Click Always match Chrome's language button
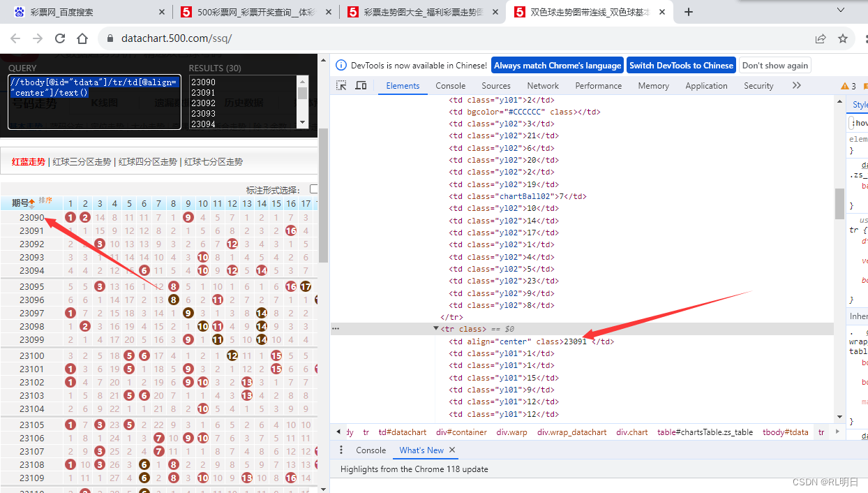The width and height of the screenshot is (868, 493). point(558,65)
